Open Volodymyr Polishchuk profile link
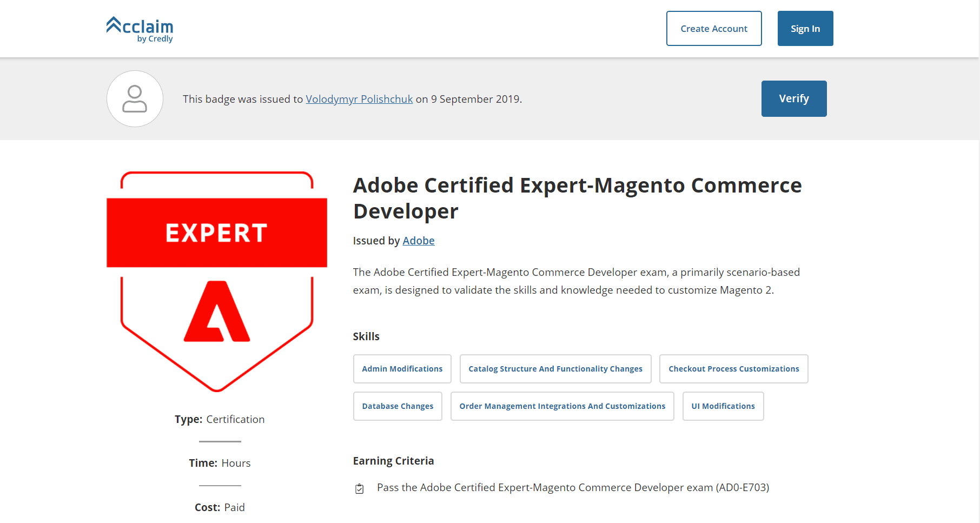 pyautogui.click(x=359, y=99)
